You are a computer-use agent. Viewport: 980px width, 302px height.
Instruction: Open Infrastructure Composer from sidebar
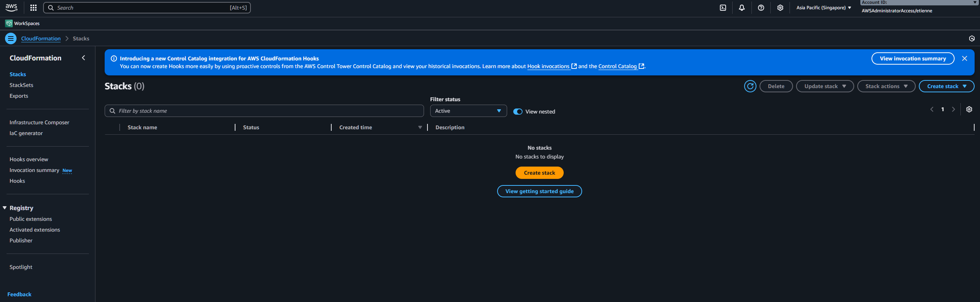(x=39, y=122)
